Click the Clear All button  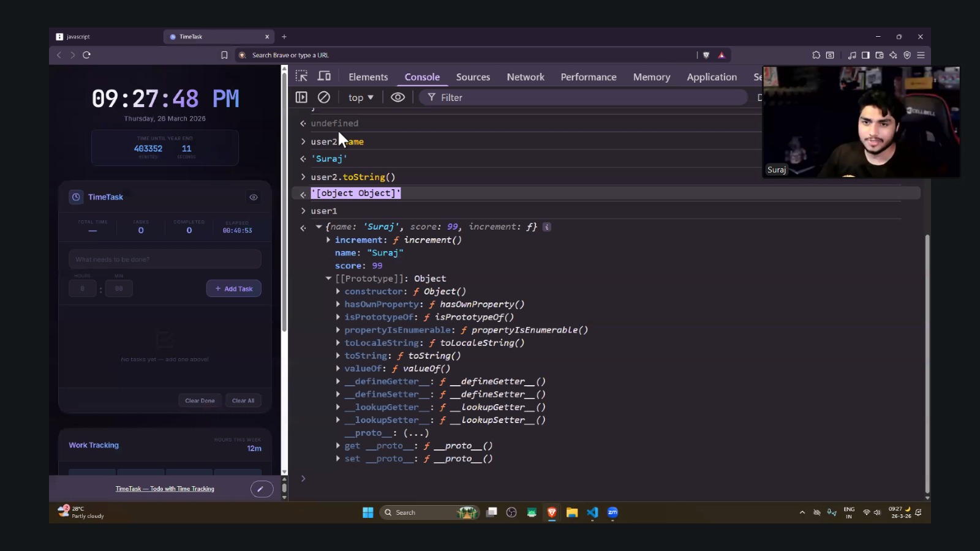click(x=243, y=400)
